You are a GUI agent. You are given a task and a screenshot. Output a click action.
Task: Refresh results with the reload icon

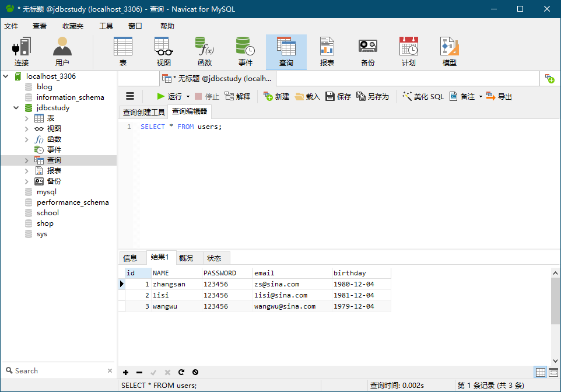181,372
